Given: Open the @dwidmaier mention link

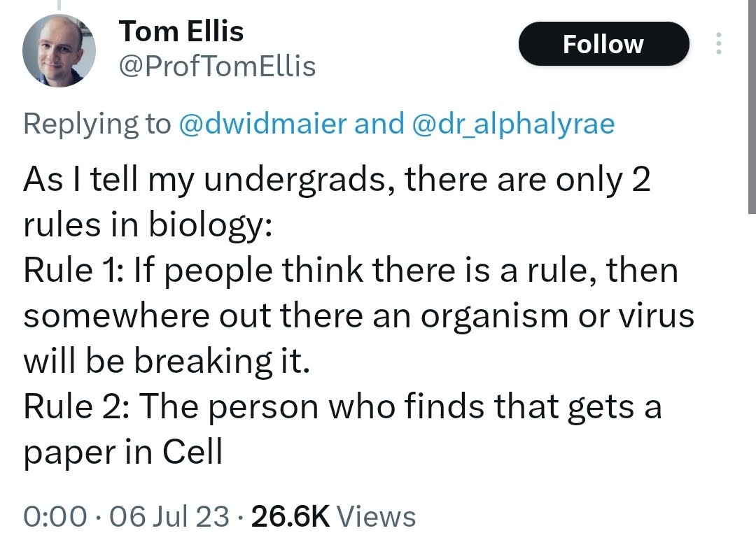Looking at the screenshot, I should click(x=262, y=124).
